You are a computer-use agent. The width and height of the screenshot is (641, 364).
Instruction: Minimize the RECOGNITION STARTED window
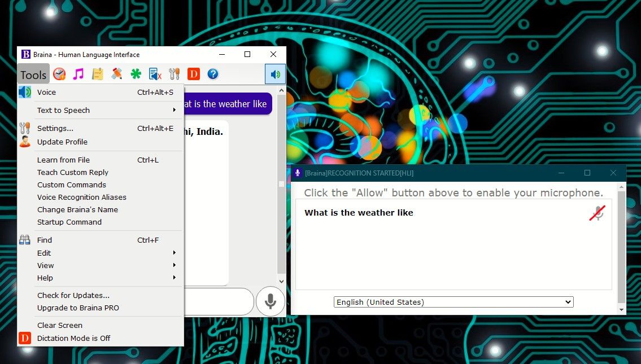click(561, 173)
